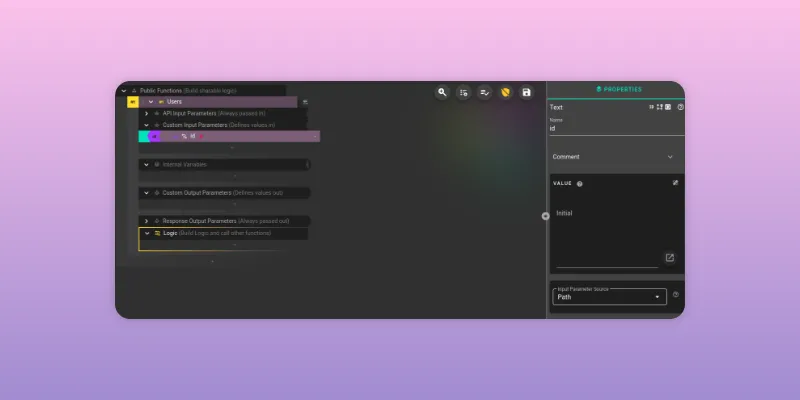Image resolution: width=800 pixels, height=400 pixels.
Task: Select the id parameter row
Action: pyautogui.click(x=240, y=136)
